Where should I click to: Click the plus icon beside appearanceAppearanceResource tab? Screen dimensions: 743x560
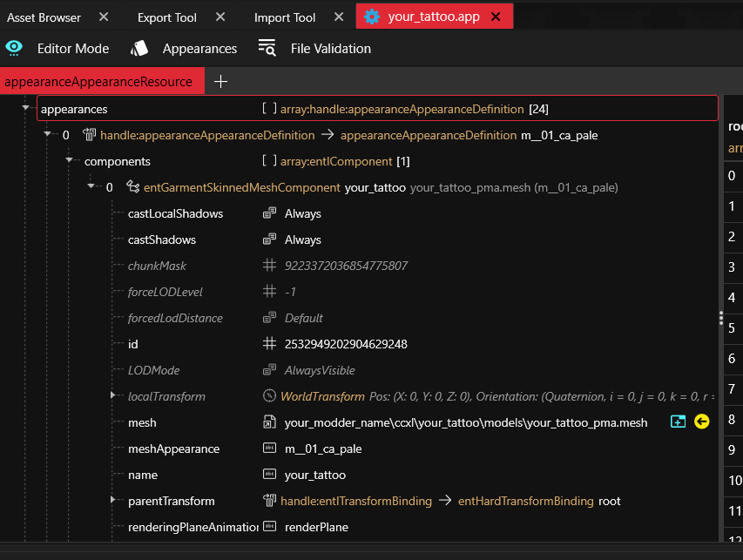click(221, 81)
